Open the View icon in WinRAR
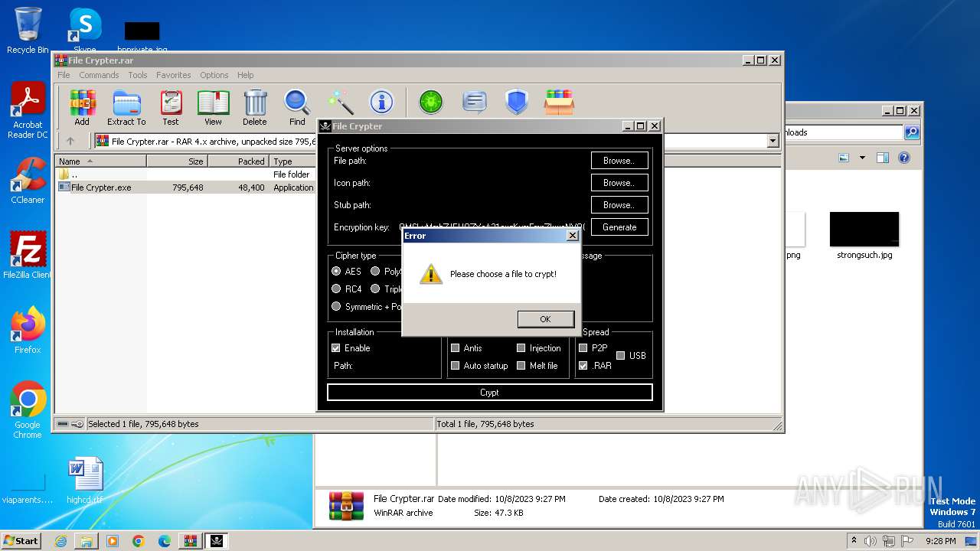Viewport: 980px width, 551px height. [213, 107]
